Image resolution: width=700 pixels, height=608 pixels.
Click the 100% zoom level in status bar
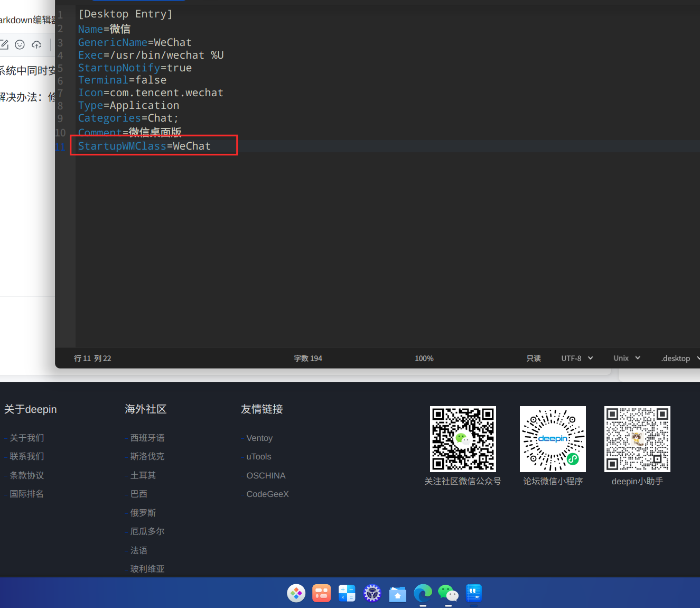click(424, 358)
